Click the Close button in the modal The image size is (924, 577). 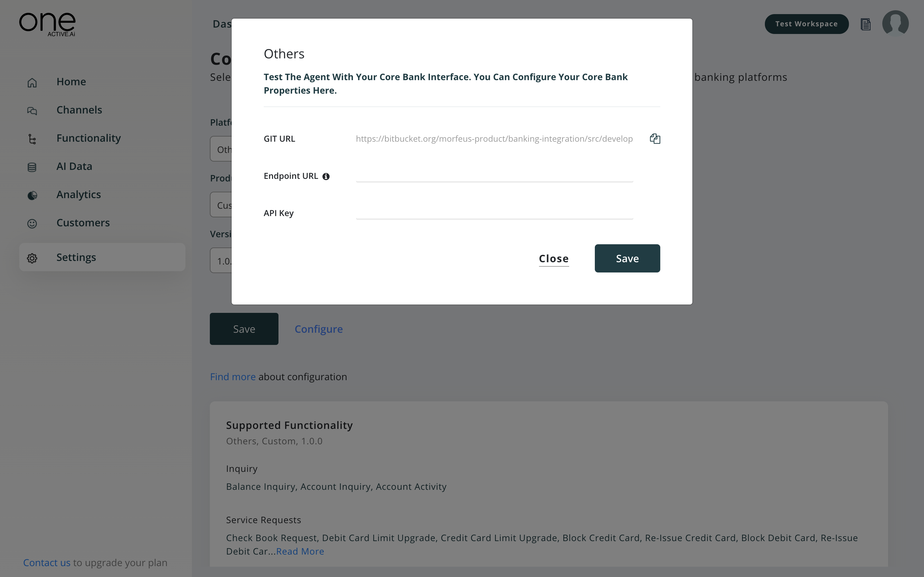pyautogui.click(x=554, y=259)
